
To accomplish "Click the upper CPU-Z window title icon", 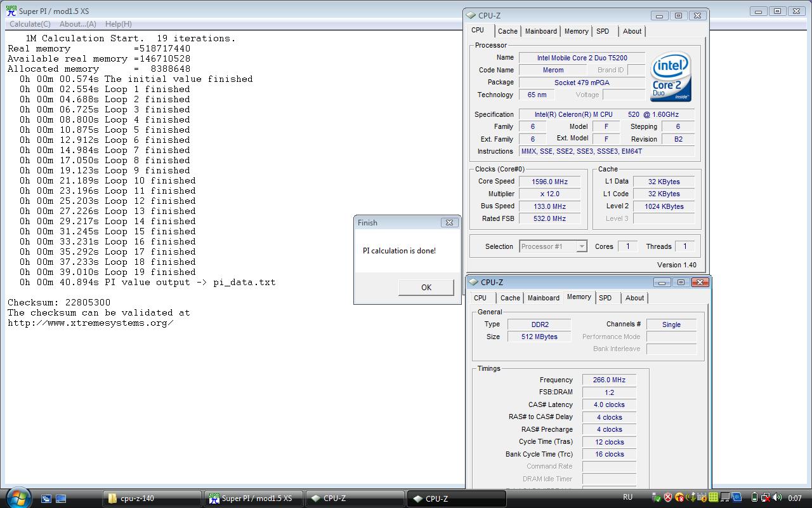I will [470, 15].
